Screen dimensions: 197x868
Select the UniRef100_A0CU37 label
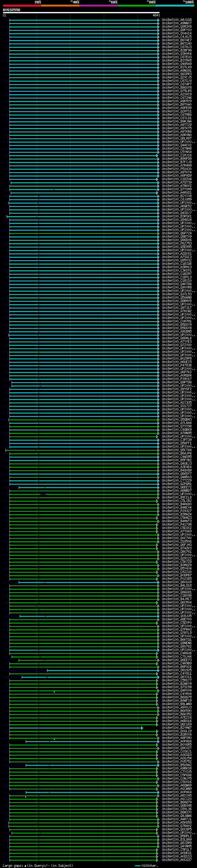(x=177, y=860)
